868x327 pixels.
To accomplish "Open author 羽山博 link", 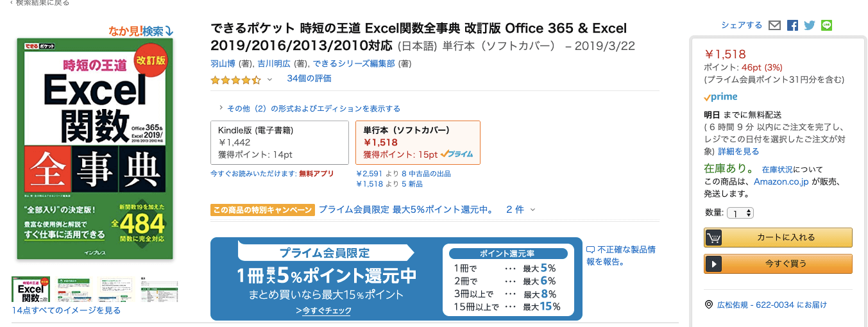I will click(223, 63).
